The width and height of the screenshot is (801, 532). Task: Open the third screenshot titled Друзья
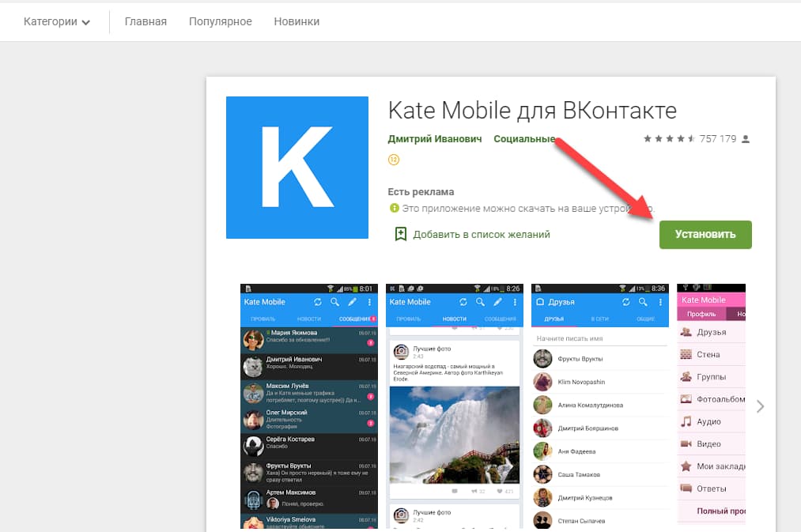pos(600,406)
